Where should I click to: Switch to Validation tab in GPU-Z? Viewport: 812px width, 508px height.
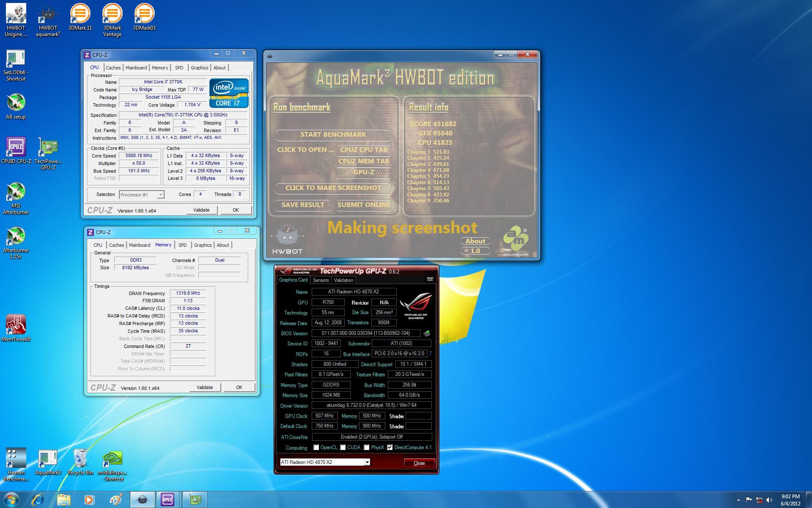click(343, 280)
